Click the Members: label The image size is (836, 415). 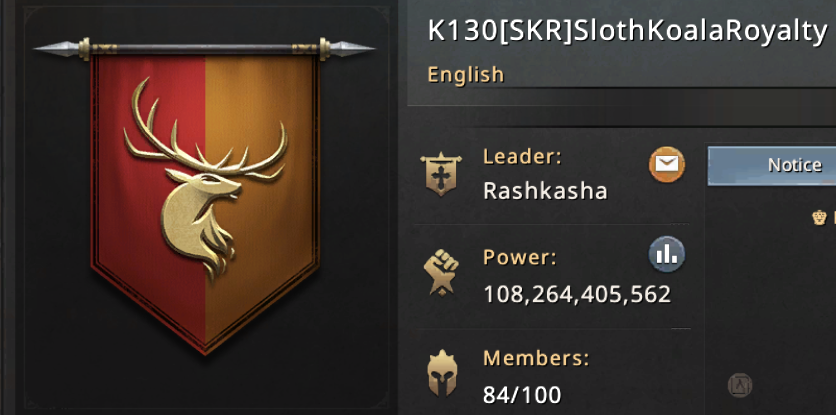[x=536, y=358]
